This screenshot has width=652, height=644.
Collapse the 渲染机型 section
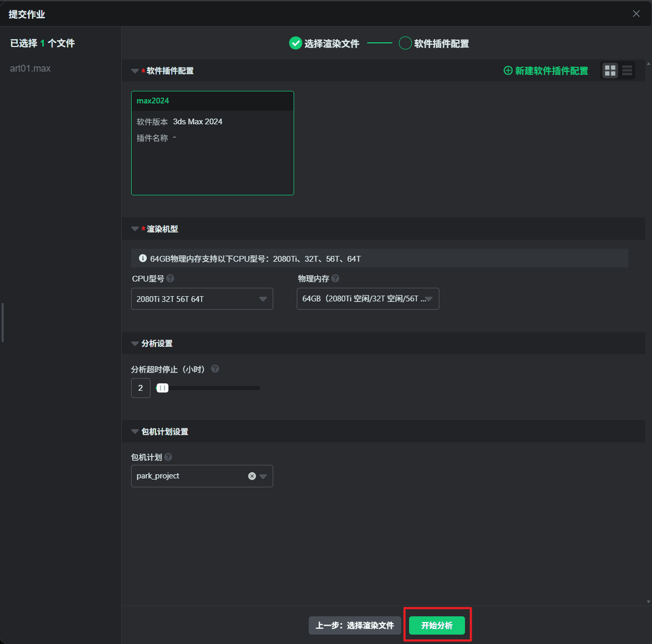pyautogui.click(x=135, y=229)
